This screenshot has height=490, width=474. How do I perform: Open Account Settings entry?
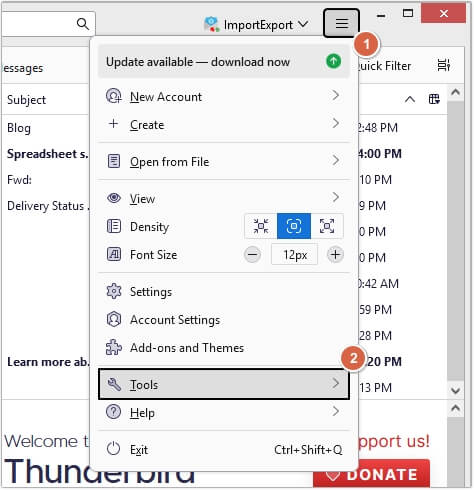[x=224, y=320]
